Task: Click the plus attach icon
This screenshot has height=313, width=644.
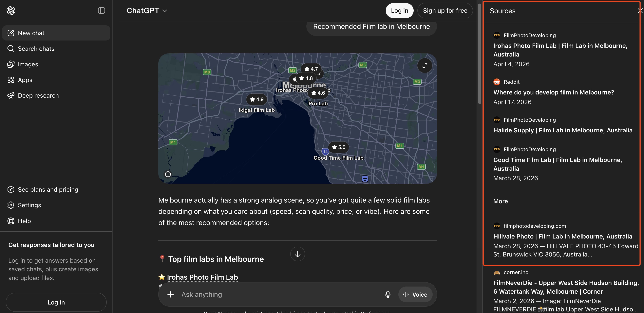Action: [171, 295]
